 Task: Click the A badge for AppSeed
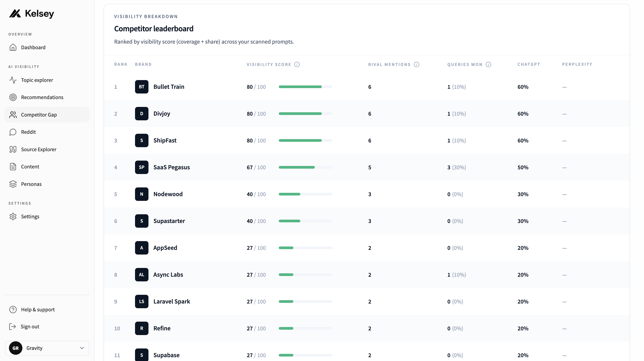(x=142, y=248)
